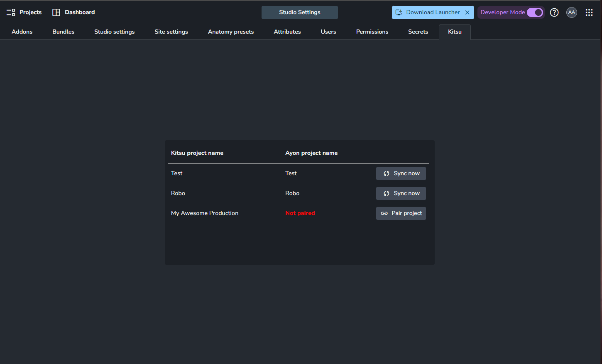
Task: Open the Projects menu icon
Action: pos(11,12)
